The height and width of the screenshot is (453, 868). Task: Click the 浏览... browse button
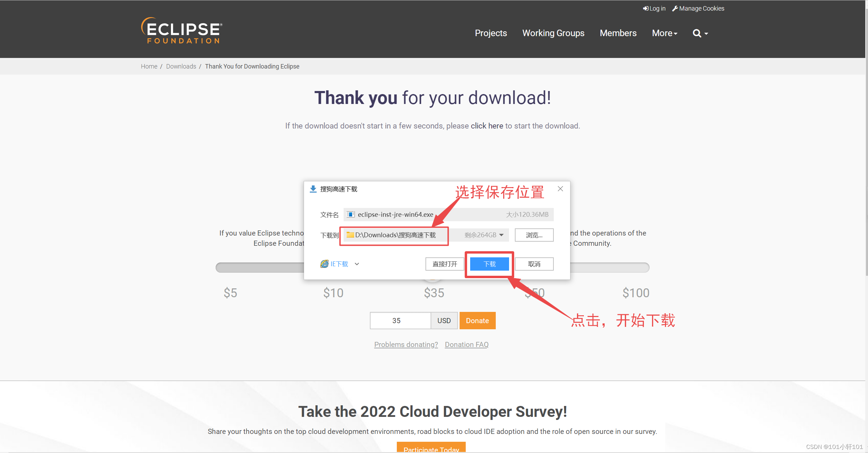(x=534, y=235)
